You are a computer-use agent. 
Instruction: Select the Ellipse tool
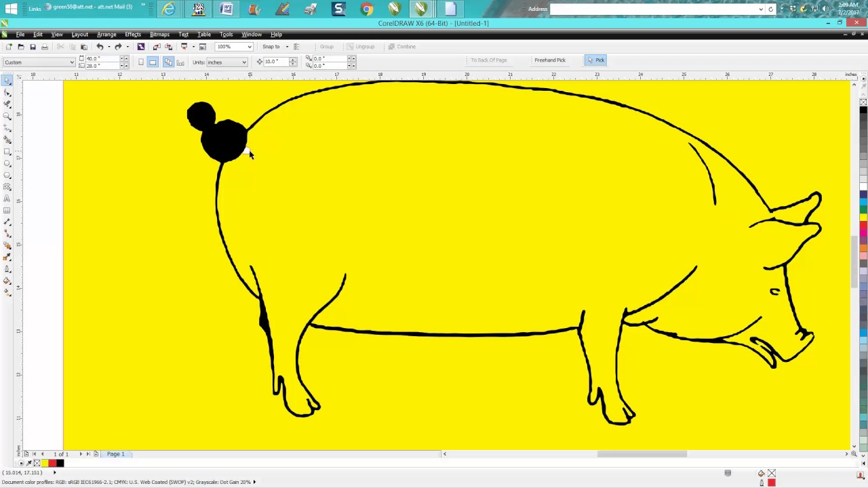click(7, 163)
